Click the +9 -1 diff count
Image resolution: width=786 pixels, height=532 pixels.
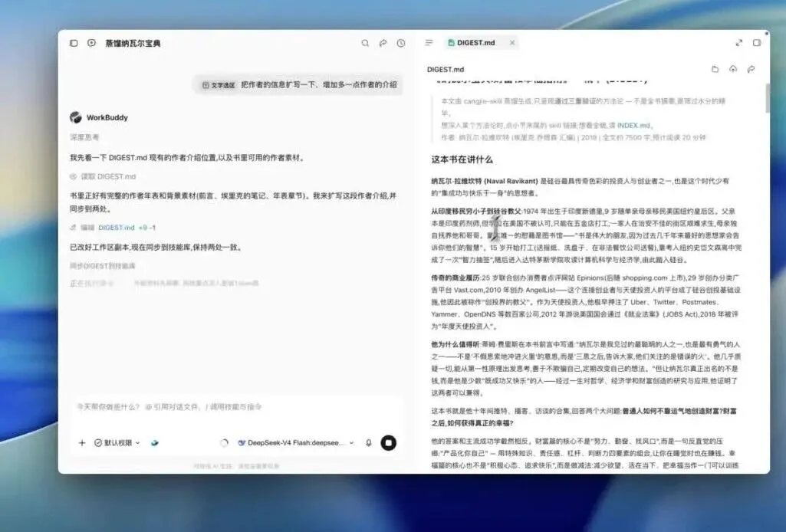147,228
